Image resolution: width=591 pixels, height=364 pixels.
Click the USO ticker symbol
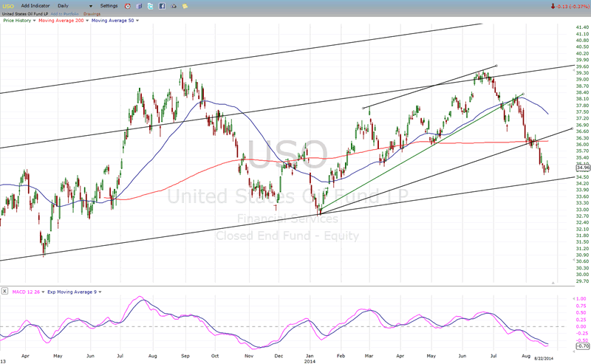pyautogui.click(x=8, y=6)
